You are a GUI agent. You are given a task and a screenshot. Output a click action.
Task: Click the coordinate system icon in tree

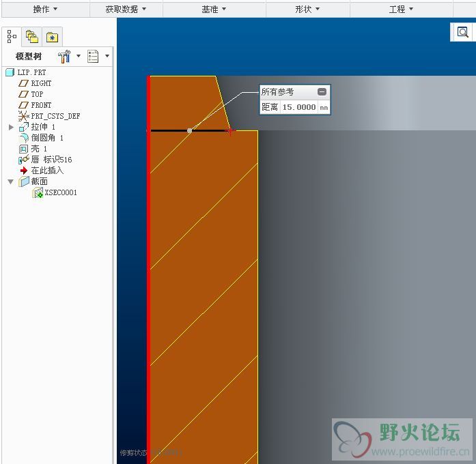coord(23,116)
